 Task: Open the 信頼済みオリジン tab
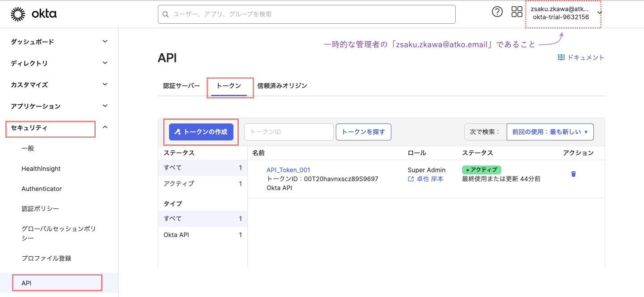(281, 85)
